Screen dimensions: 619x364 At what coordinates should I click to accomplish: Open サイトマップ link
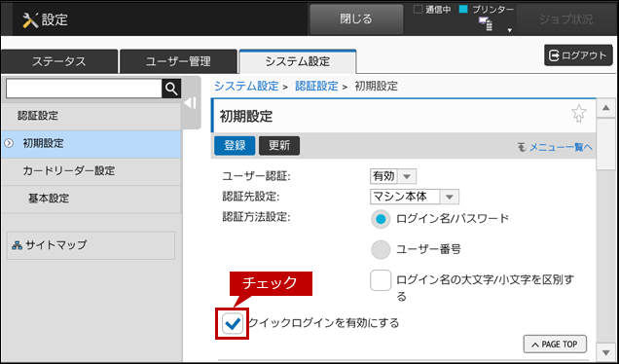click(91, 245)
